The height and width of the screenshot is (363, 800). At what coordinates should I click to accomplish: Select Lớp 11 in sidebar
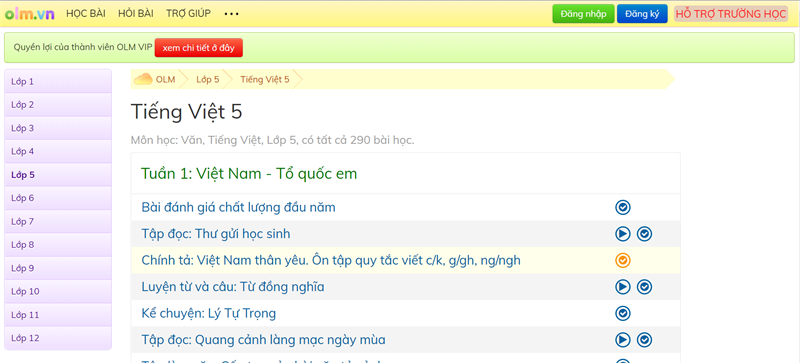pos(58,314)
